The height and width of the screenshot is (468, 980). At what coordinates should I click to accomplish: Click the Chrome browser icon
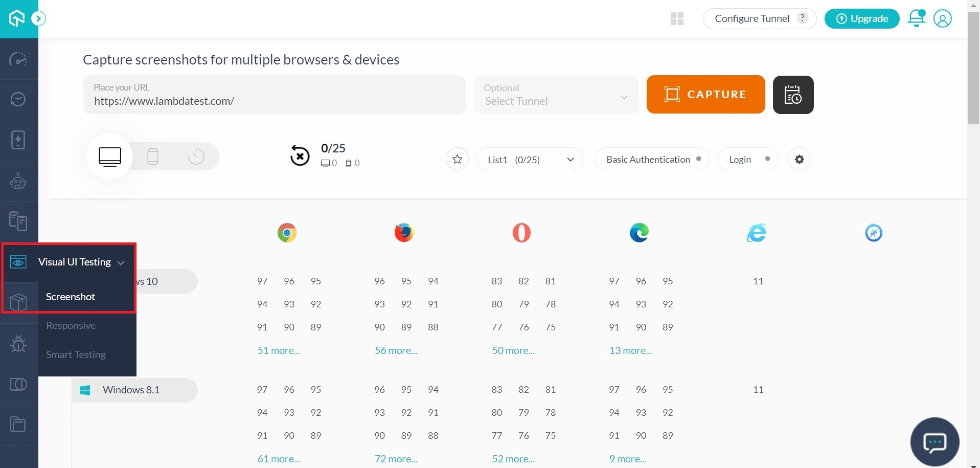click(x=287, y=233)
